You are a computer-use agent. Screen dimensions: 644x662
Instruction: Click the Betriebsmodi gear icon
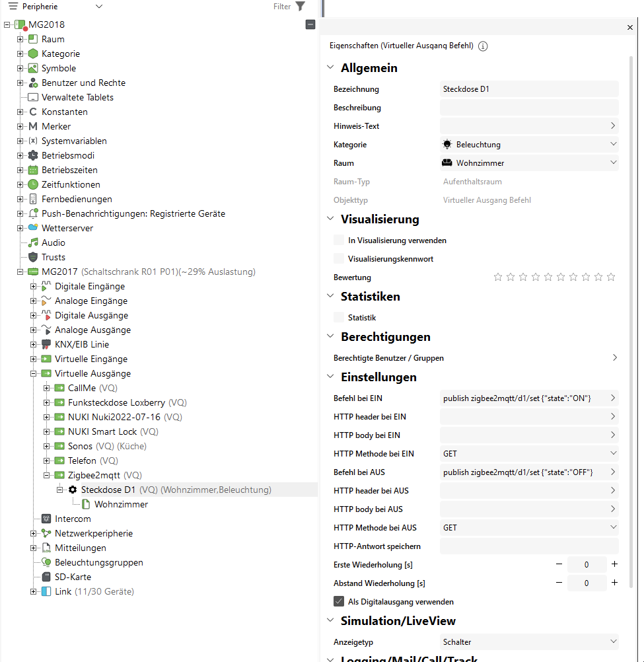(x=33, y=155)
